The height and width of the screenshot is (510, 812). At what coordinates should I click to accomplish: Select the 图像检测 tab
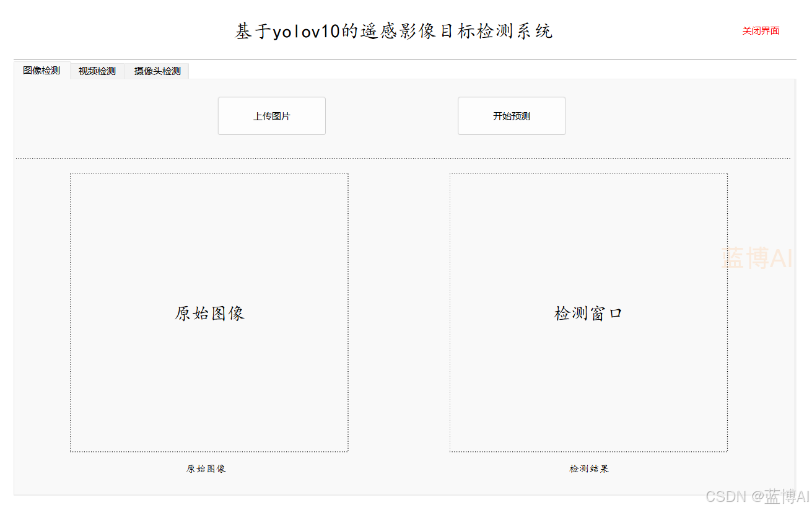[x=41, y=71]
